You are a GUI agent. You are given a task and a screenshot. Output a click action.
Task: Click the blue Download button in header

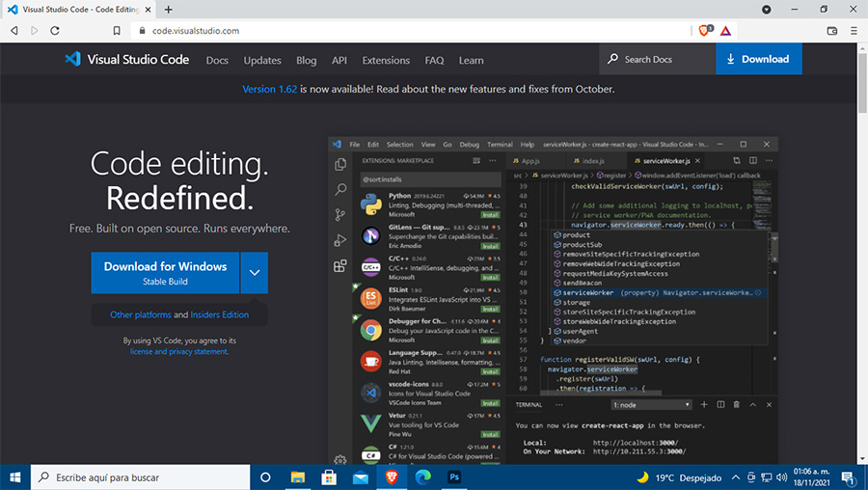point(758,59)
